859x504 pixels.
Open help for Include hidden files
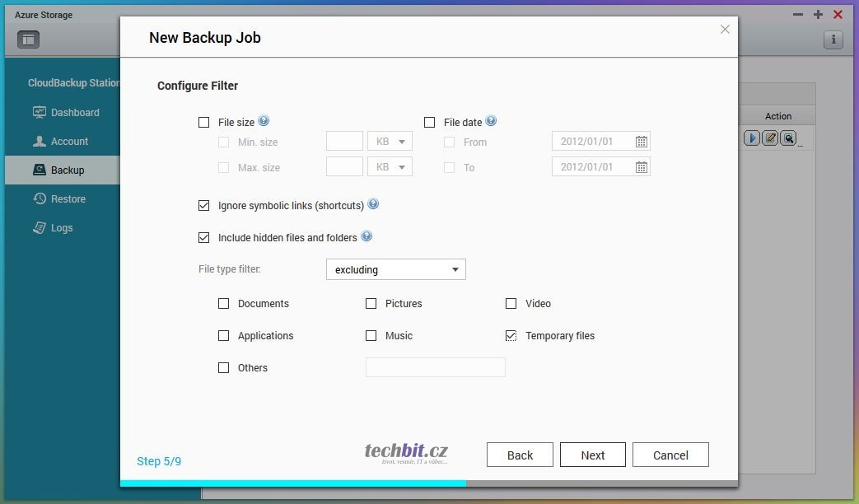tap(366, 236)
